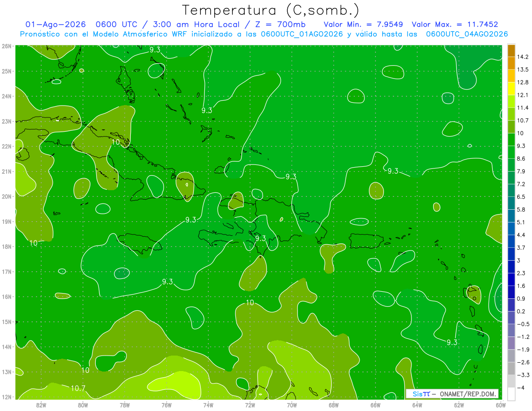Click the '76W' longitude label
The width and height of the screenshot is (532, 411).
[166, 405]
